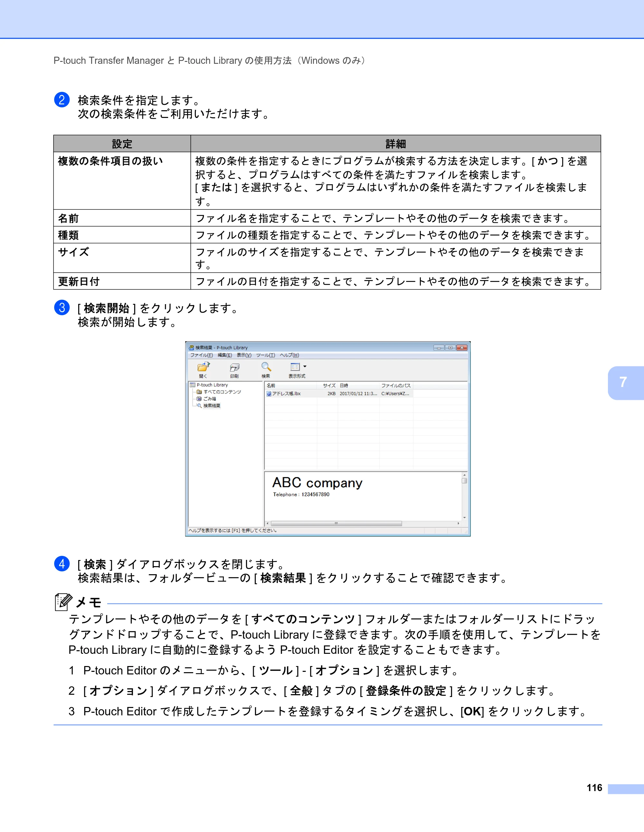Viewport: 644px width, 832px height.
Task: Minimize the P-touch Library window
Action: (439, 347)
